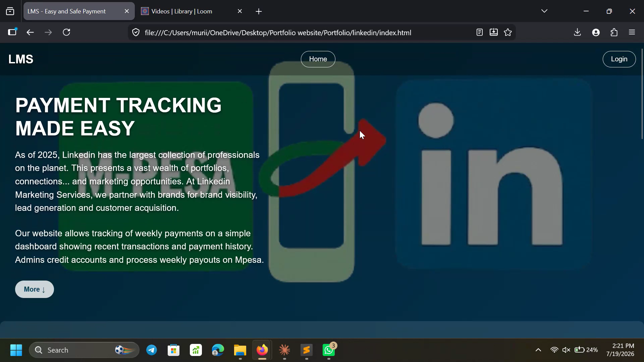Launch Telegram from the taskbar
The height and width of the screenshot is (362, 644).
click(152, 350)
